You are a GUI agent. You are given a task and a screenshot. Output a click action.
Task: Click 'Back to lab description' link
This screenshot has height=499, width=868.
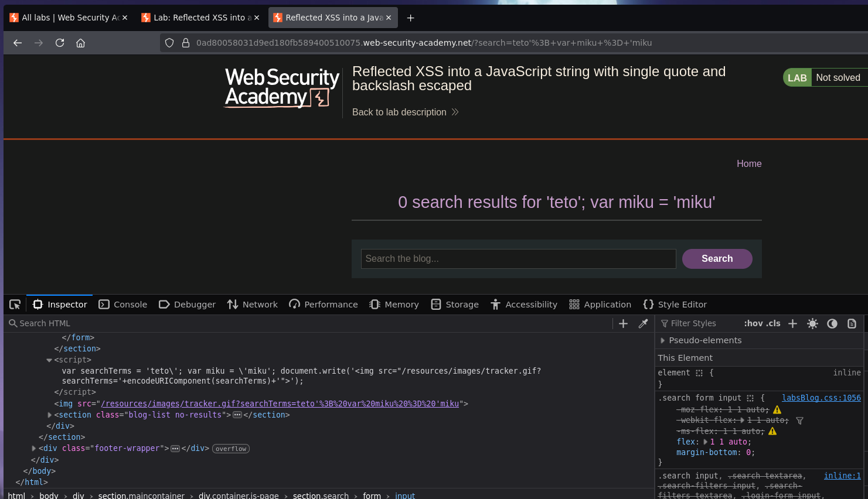[405, 112]
